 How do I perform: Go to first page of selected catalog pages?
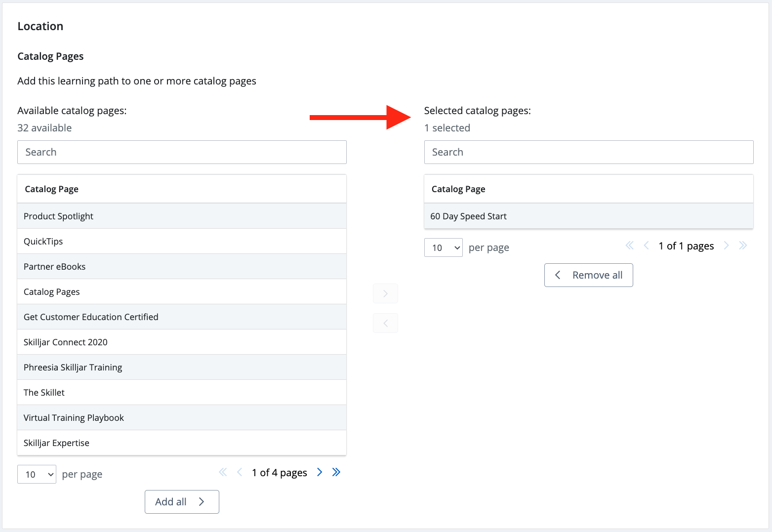(x=629, y=246)
